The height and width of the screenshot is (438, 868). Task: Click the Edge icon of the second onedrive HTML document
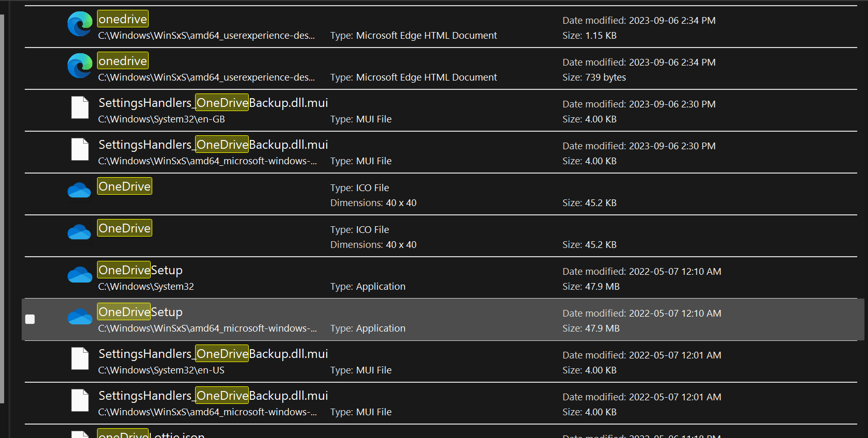[x=78, y=66]
